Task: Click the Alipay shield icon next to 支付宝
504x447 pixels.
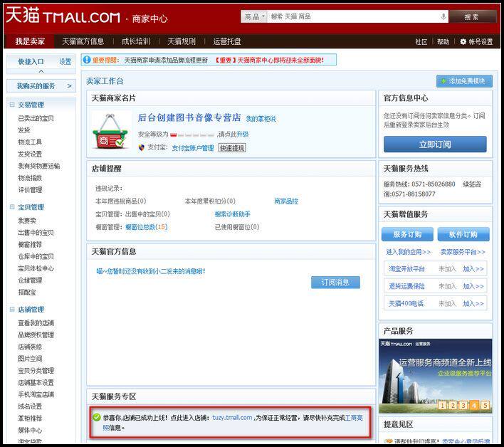Action: 142,147
